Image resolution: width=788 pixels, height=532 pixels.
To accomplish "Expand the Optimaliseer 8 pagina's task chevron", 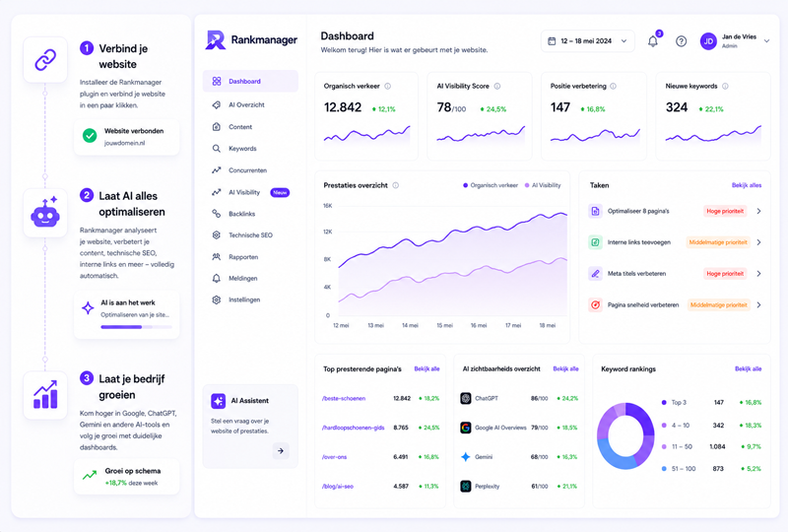I will (758, 211).
